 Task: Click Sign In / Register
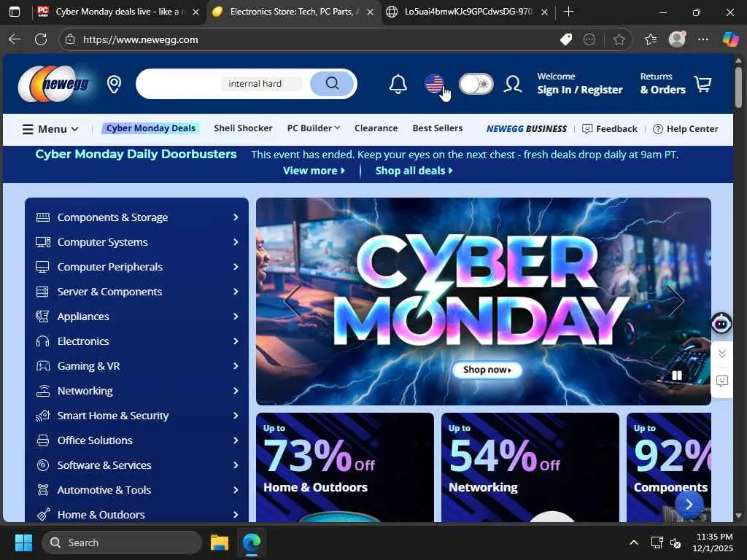(x=580, y=90)
